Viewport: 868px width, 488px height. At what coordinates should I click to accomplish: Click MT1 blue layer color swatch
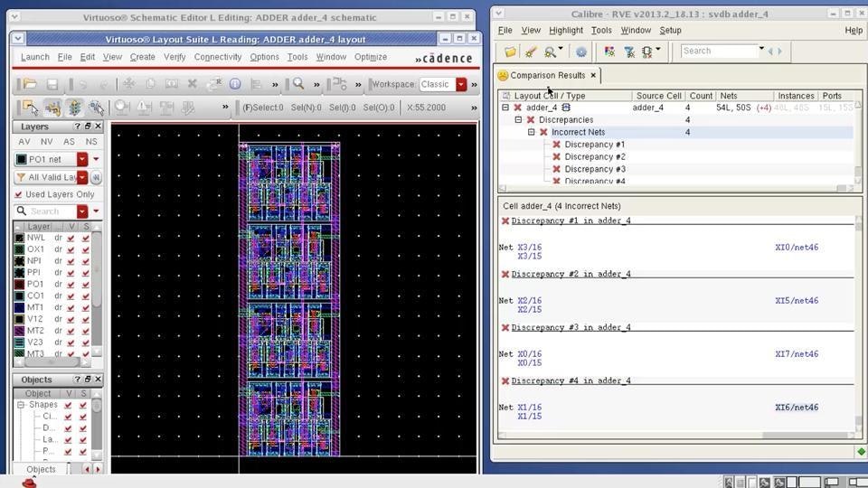(x=19, y=307)
